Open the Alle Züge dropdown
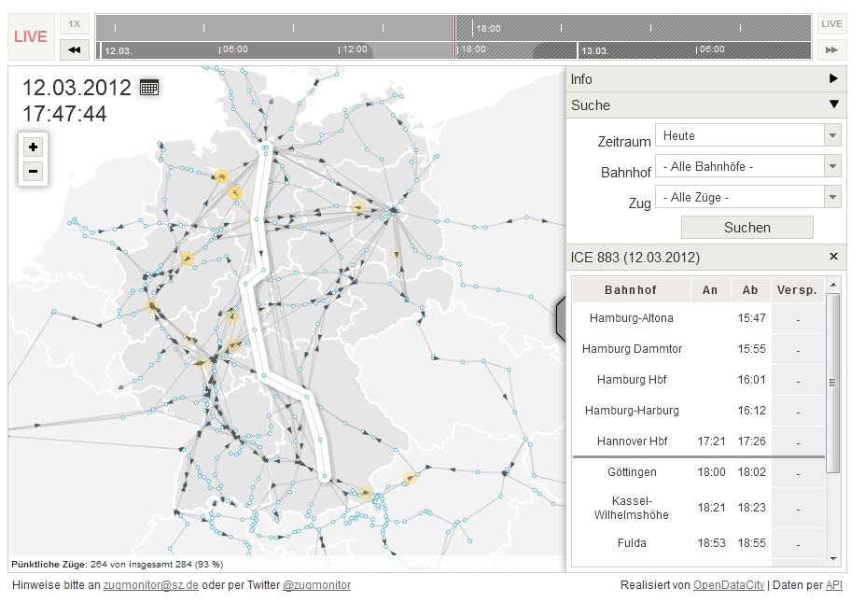The height and width of the screenshot is (616, 865). click(x=747, y=198)
